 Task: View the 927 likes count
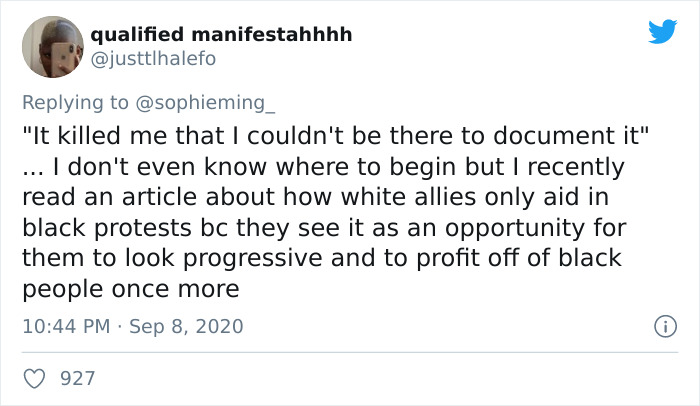[78, 379]
